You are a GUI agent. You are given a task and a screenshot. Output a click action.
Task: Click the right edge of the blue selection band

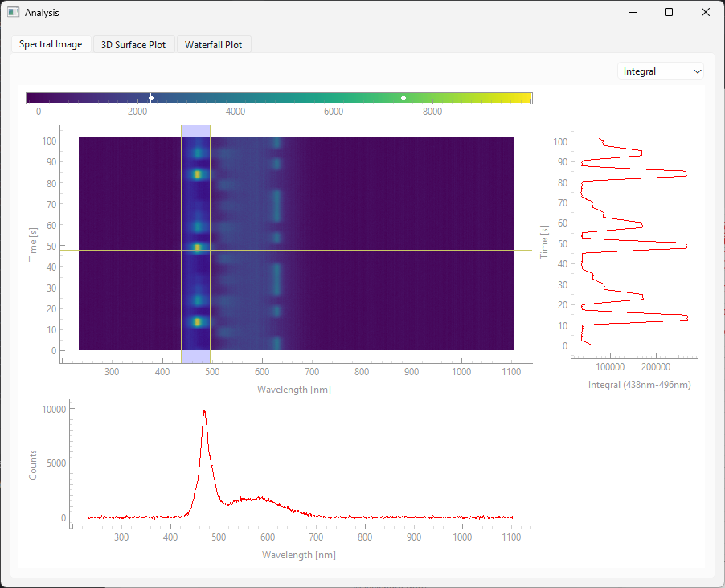pyautogui.click(x=210, y=241)
